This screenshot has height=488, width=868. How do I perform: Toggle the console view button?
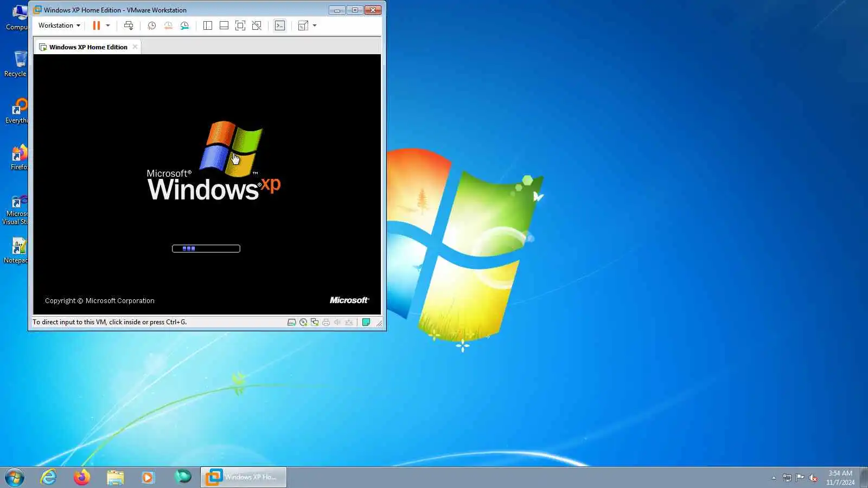pyautogui.click(x=279, y=25)
